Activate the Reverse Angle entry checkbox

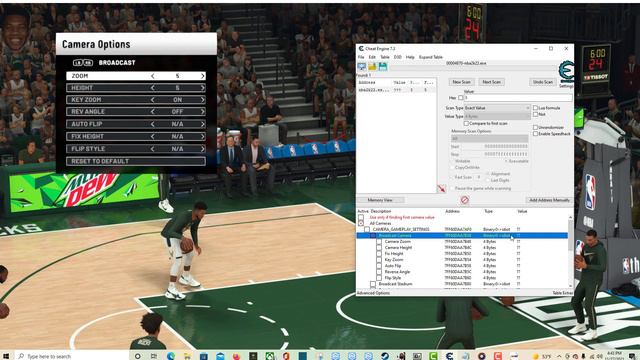[x=379, y=272]
